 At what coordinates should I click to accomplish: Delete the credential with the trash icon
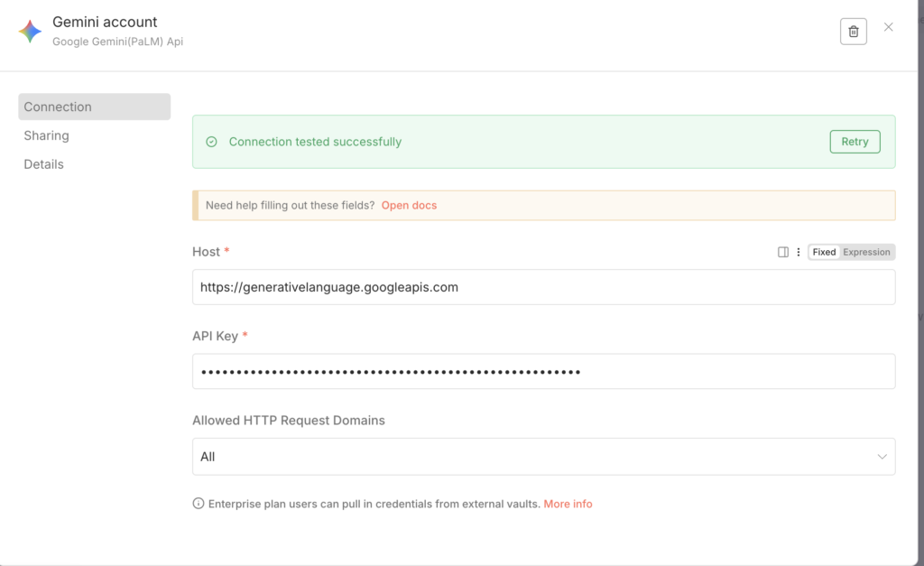tap(853, 32)
